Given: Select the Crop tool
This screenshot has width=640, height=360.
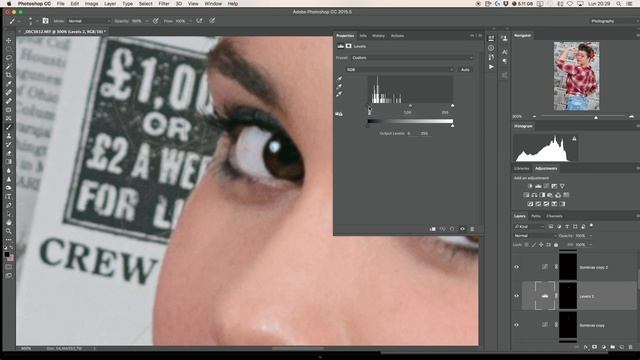Looking at the screenshot, I should 9,75.
